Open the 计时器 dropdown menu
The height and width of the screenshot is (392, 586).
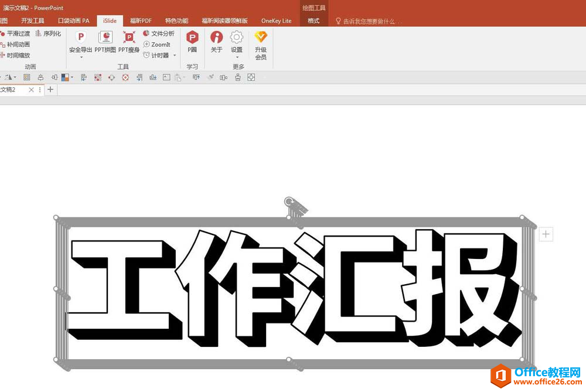[x=174, y=56]
